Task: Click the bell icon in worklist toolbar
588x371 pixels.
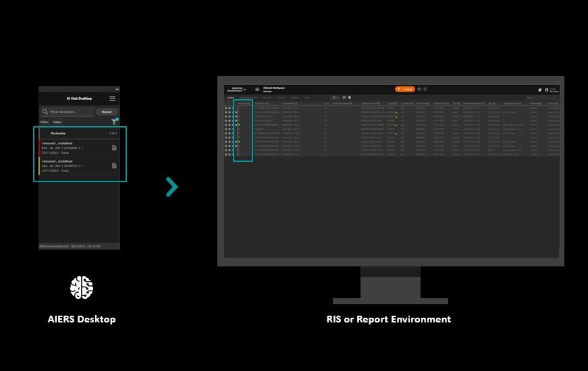Action: [350, 98]
